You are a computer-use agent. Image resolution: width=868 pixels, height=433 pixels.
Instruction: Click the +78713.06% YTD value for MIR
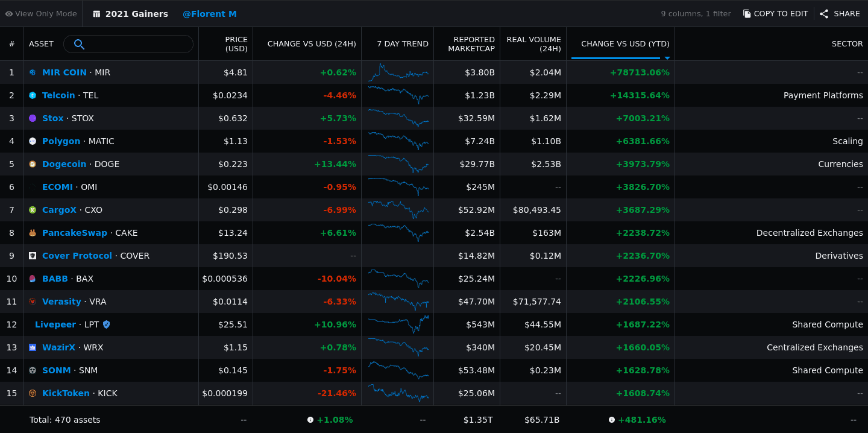[640, 72]
